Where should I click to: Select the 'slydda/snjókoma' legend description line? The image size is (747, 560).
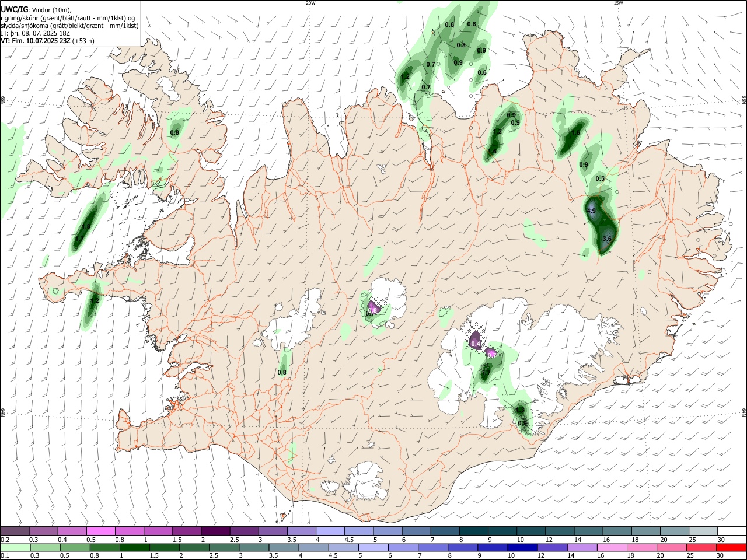tap(69, 26)
